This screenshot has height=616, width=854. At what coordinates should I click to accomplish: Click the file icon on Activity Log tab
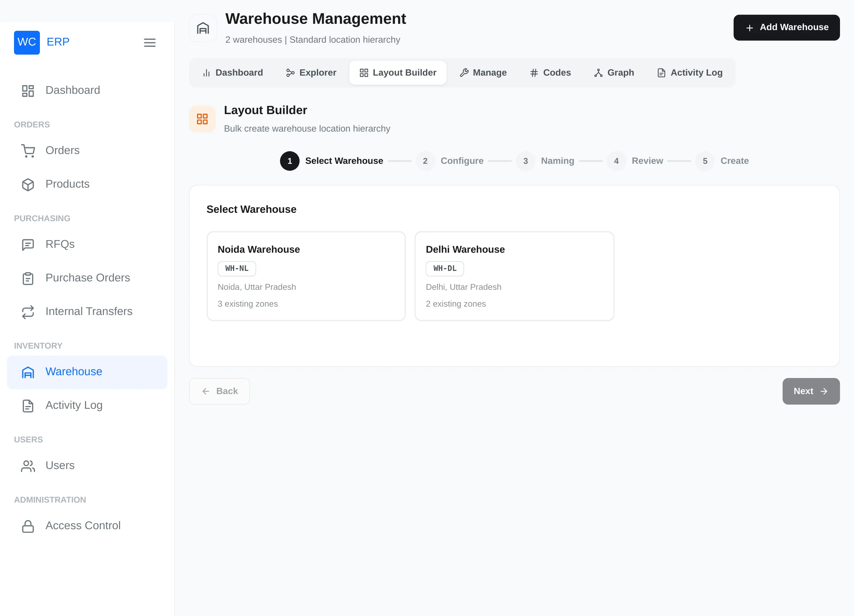coord(661,73)
